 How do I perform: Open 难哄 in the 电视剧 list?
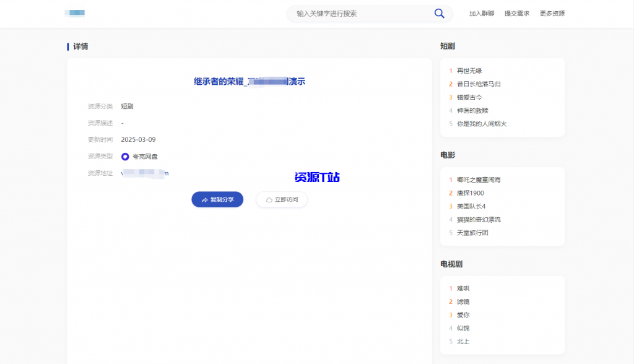(x=464, y=288)
